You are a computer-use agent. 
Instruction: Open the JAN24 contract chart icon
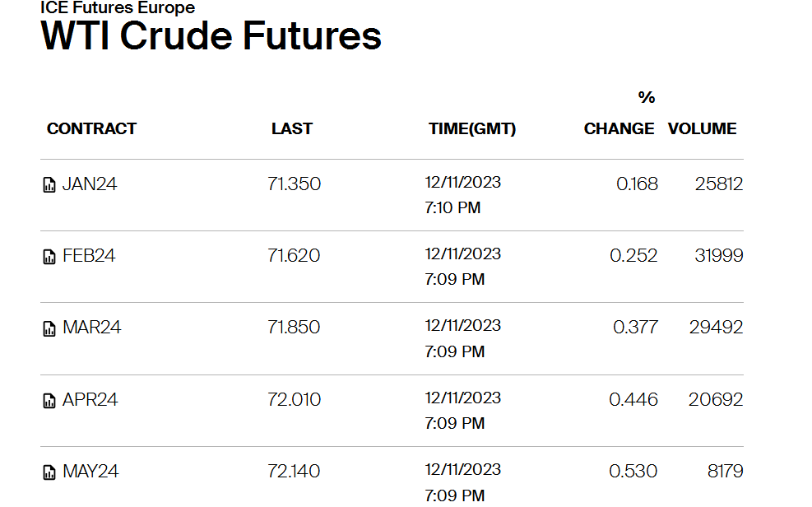[49, 185]
